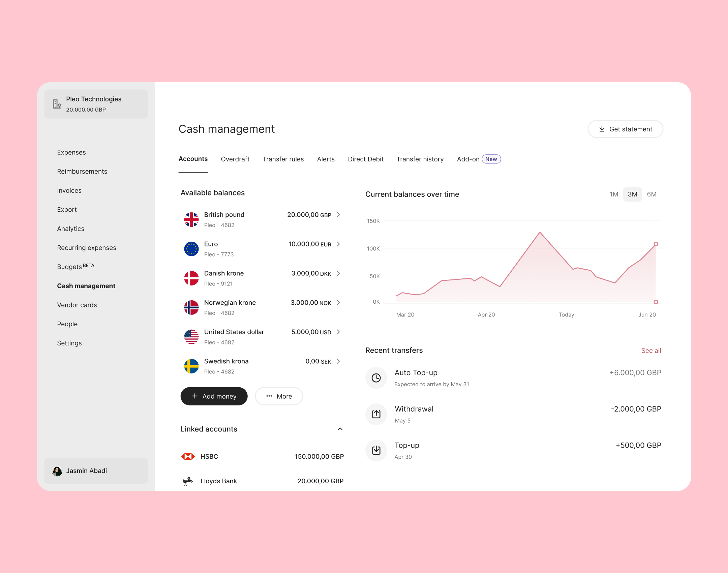
Task: Click the Withdrawal upload icon
Action: [376, 414]
